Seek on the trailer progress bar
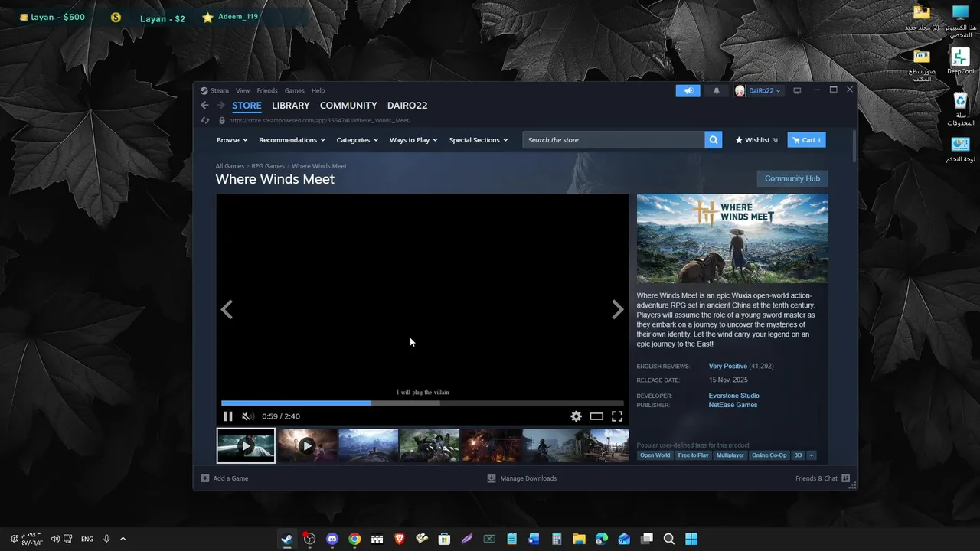980x551 pixels. click(x=423, y=403)
